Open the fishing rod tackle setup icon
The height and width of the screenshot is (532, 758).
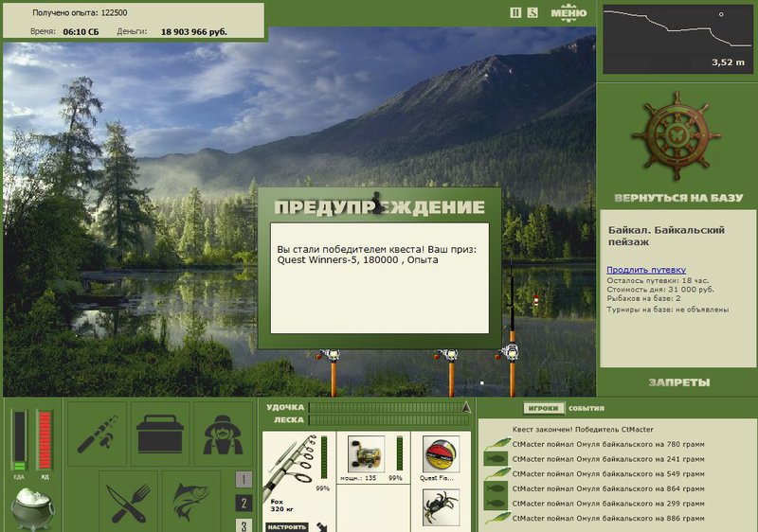click(98, 434)
